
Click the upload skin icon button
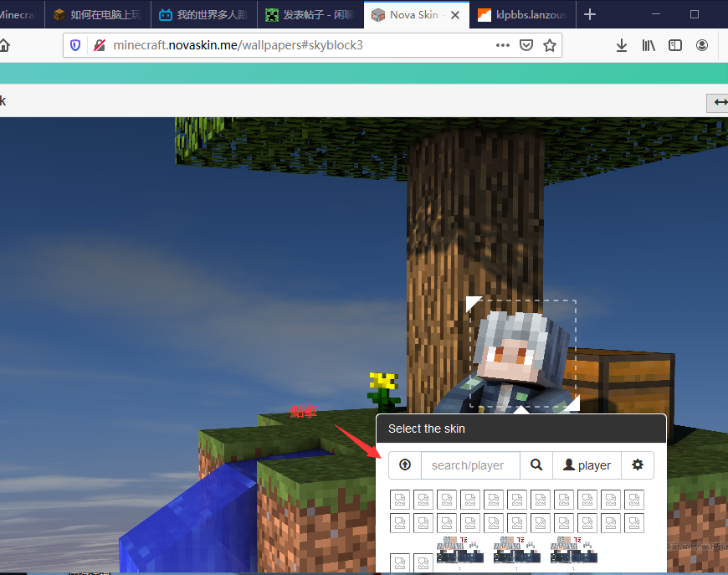point(405,465)
